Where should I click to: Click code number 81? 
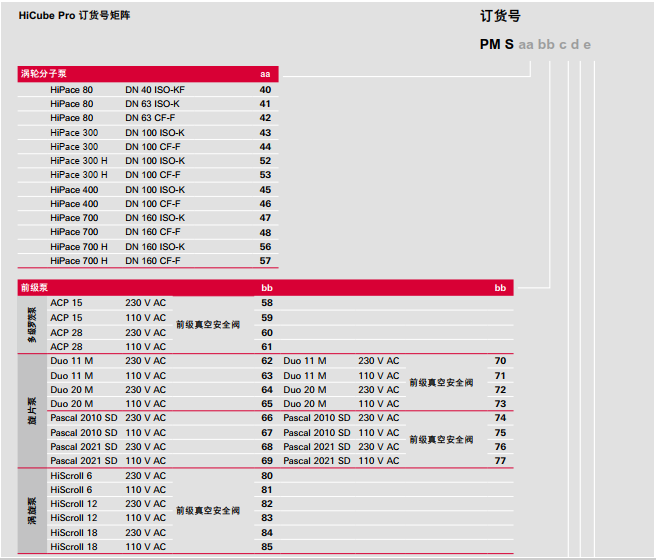267,490
